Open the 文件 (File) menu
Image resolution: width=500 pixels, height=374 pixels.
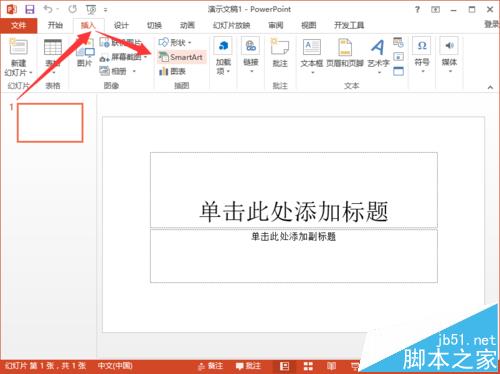[18, 25]
